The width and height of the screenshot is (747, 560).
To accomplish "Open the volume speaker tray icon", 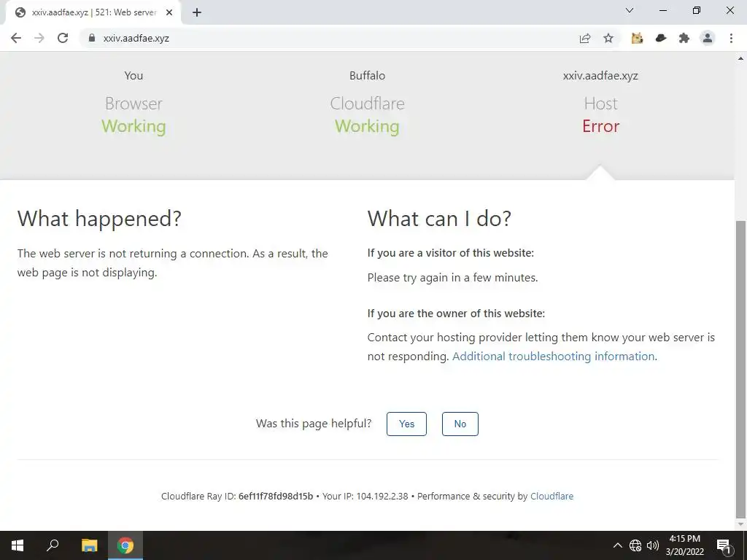I will point(653,545).
